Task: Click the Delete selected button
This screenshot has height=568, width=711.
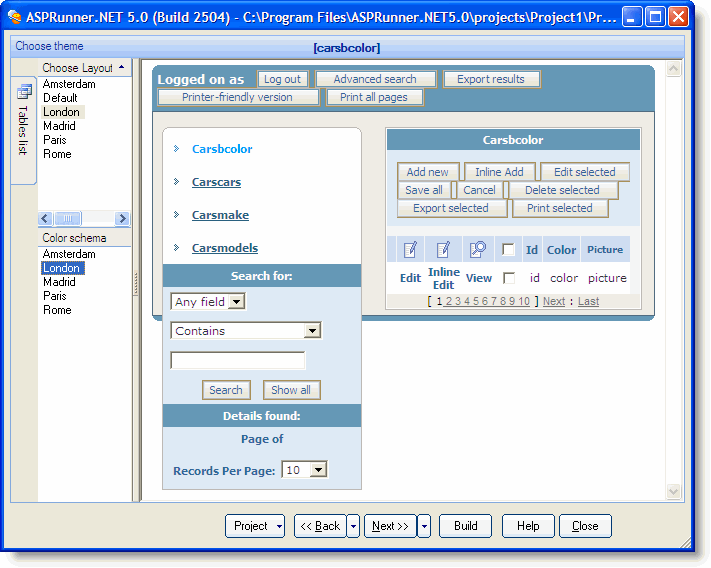Action: coord(562,190)
